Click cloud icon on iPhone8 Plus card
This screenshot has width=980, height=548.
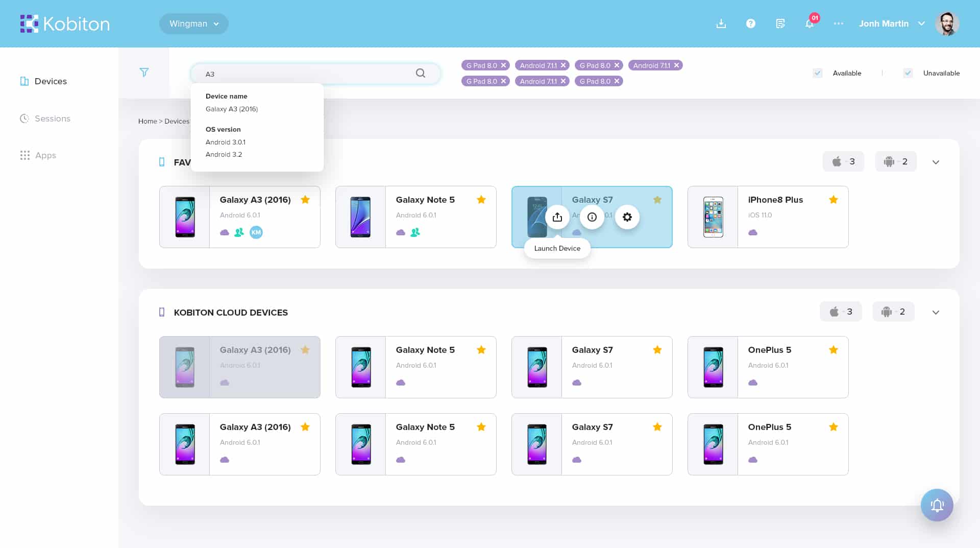[753, 232]
